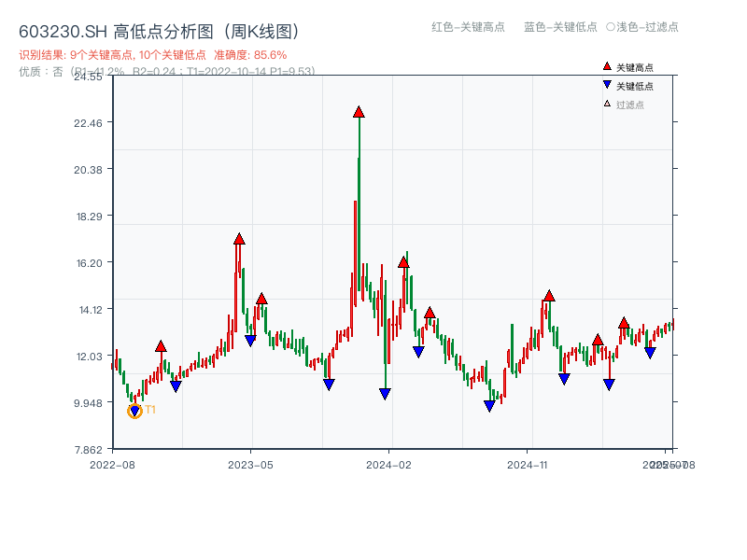
Task: Select the highest red peak triangle marker
Action: (x=359, y=111)
